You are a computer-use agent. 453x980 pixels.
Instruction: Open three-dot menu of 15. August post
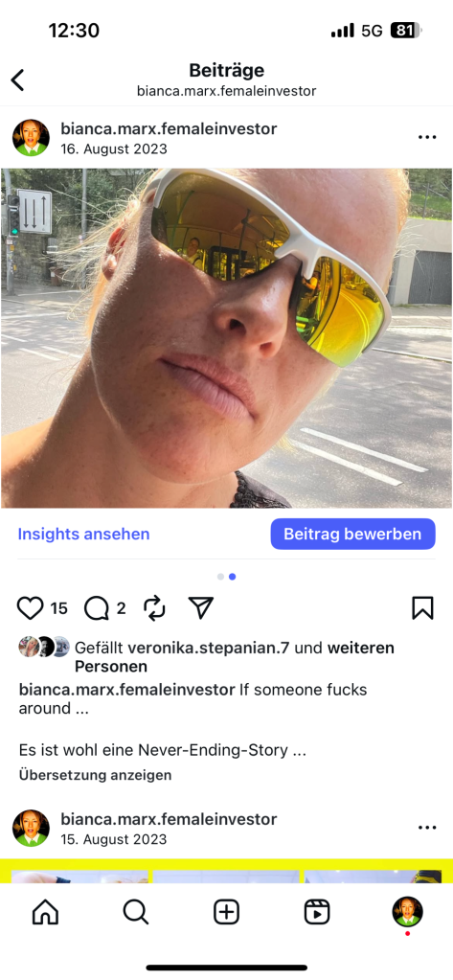[x=427, y=827]
